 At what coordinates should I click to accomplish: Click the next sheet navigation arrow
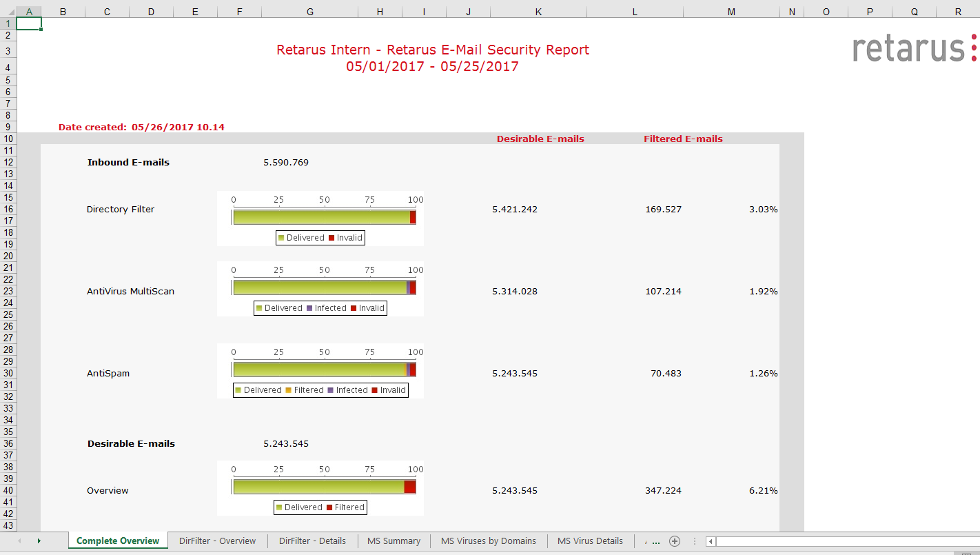pyautogui.click(x=39, y=541)
